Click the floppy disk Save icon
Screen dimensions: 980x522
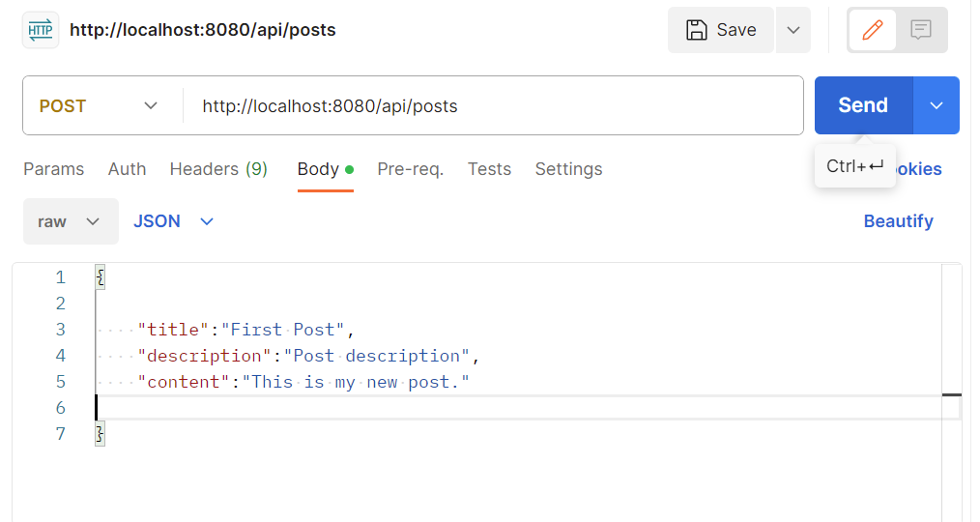[x=697, y=30]
